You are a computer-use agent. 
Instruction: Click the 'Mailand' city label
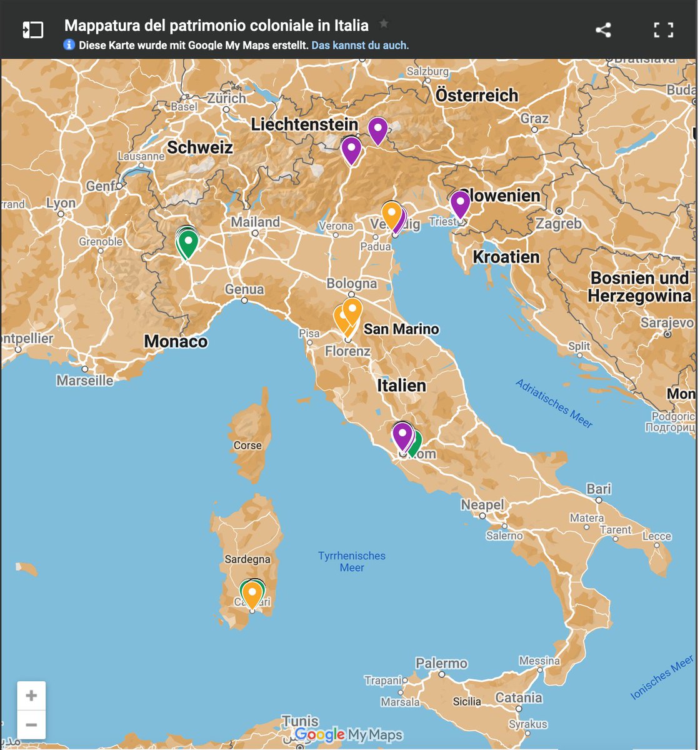(255, 222)
